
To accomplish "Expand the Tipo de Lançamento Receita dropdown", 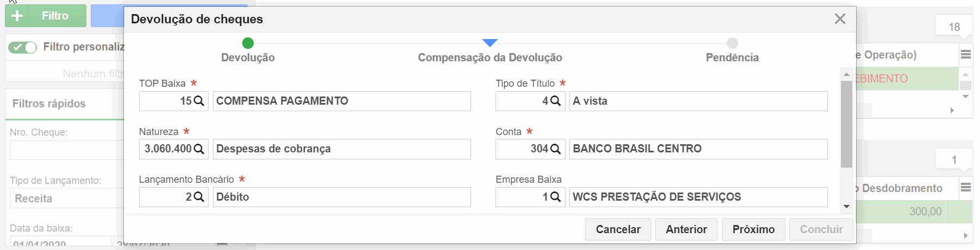I will click(x=67, y=198).
